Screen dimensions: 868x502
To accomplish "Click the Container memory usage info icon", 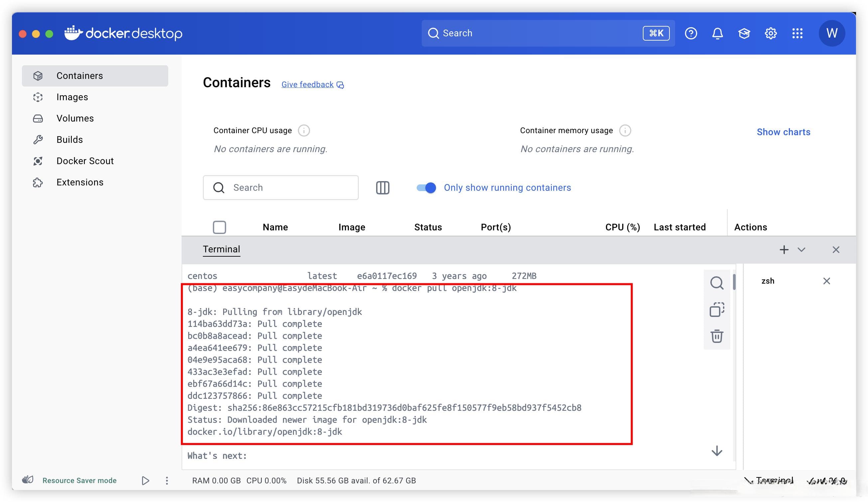I will (x=625, y=130).
